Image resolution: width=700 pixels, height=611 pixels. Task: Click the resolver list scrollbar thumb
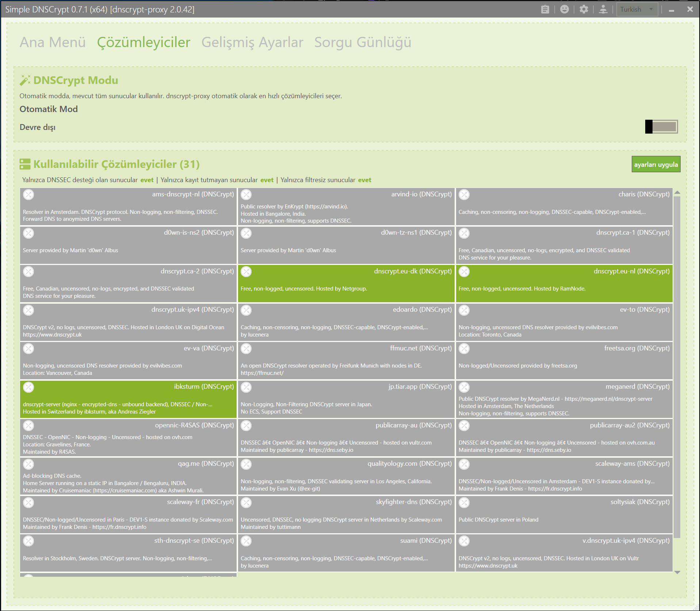(677, 367)
